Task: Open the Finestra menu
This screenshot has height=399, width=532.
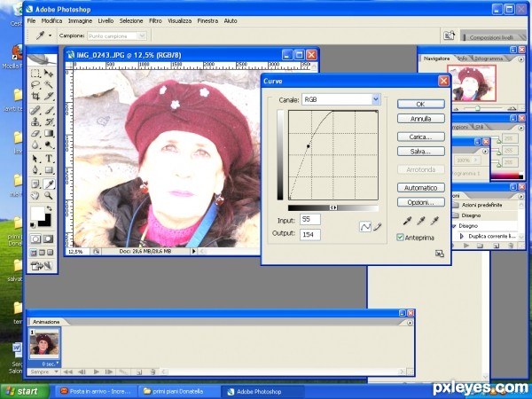Action: click(207, 20)
